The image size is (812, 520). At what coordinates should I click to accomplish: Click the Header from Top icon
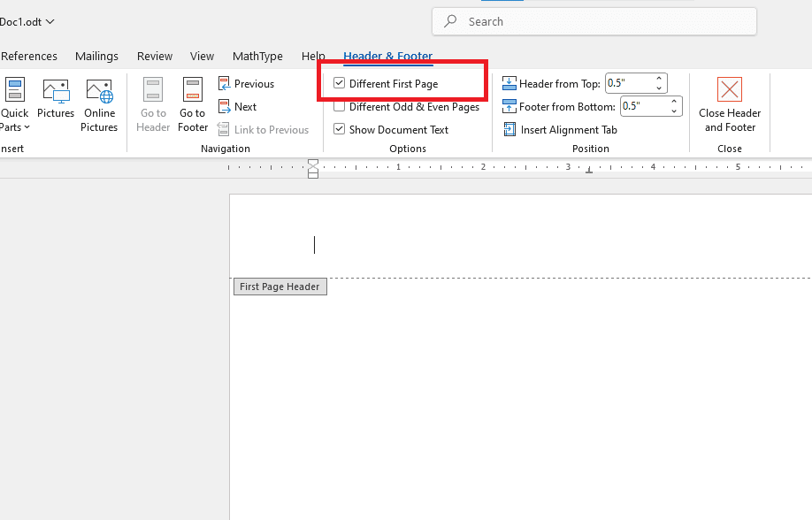pyautogui.click(x=509, y=83)
